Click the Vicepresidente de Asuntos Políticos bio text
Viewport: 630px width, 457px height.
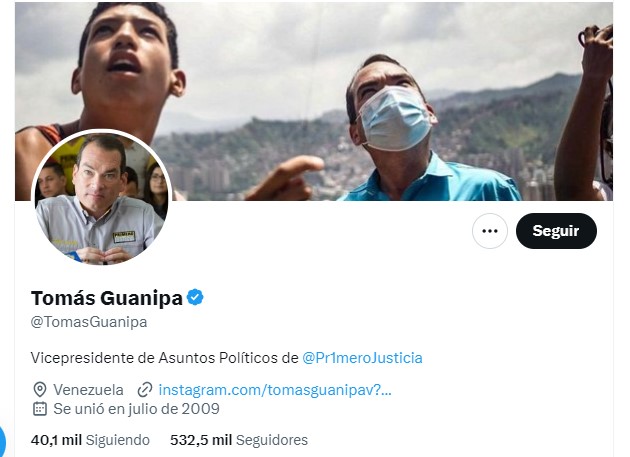pyautogui.click(x=165, y=358)
